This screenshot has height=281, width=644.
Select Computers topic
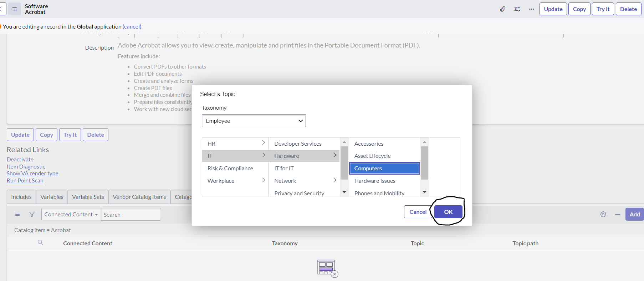tap(384, 168)
